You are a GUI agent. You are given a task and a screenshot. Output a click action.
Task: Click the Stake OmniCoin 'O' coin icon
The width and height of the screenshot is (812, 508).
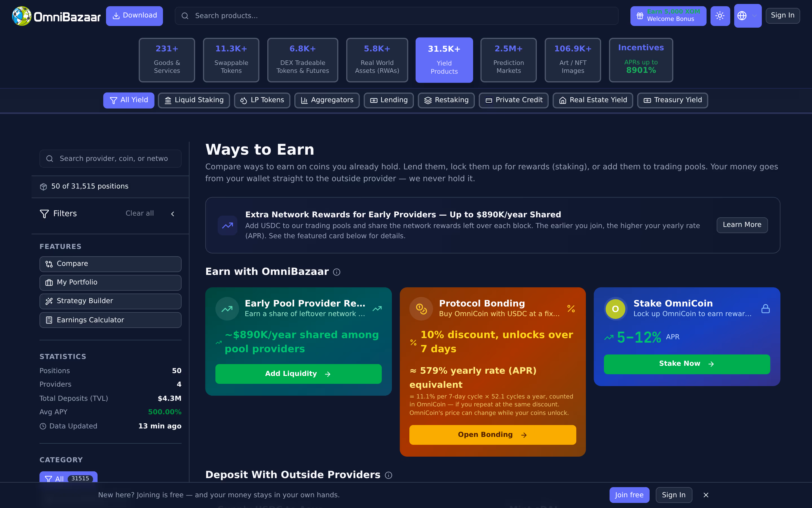point(615,308)
